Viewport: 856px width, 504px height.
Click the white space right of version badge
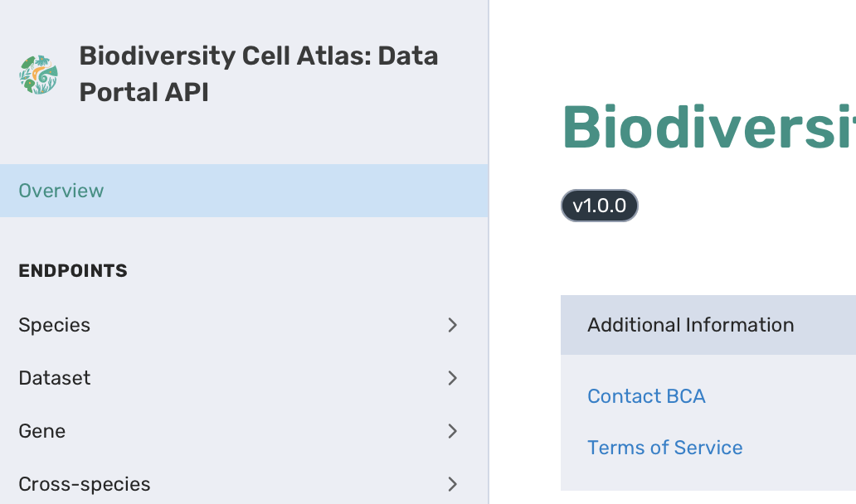click(x=747, y=206)
